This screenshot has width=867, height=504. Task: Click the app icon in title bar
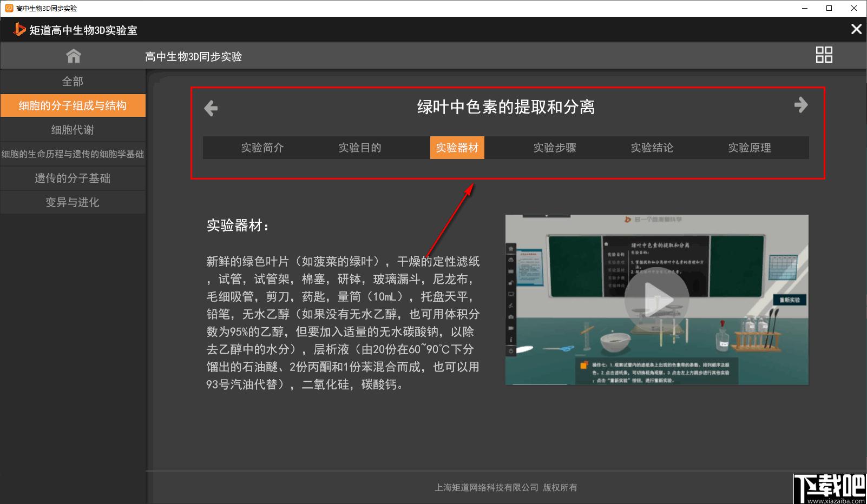click(9, 8)
